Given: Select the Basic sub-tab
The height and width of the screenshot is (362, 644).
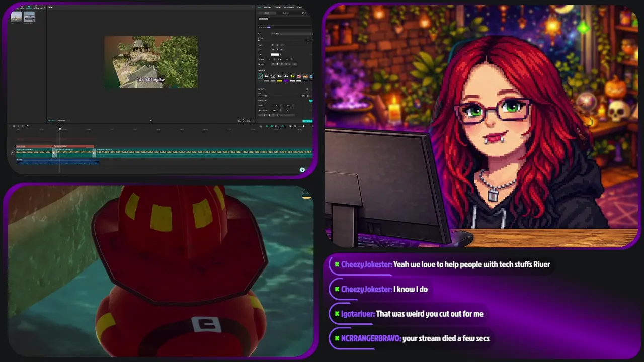Looking at the screenshot, I should pyautogui.click(x=267, y=13).
